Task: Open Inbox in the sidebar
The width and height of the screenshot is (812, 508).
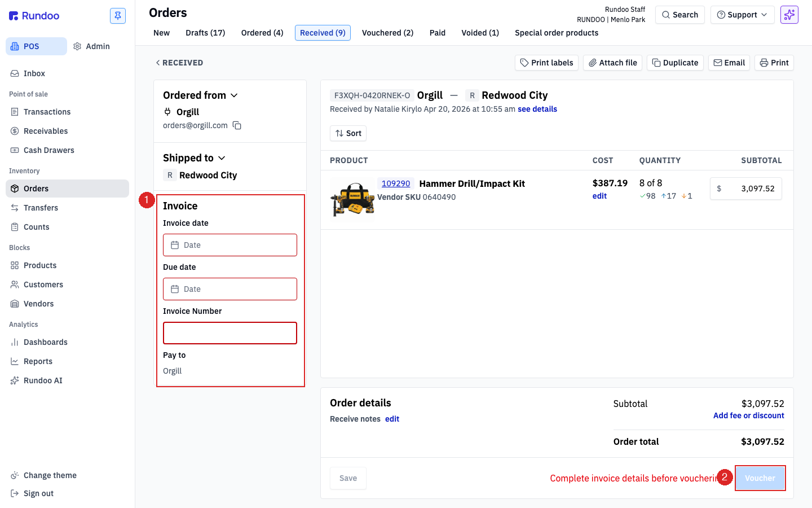Action: click(x=67, y=73)
